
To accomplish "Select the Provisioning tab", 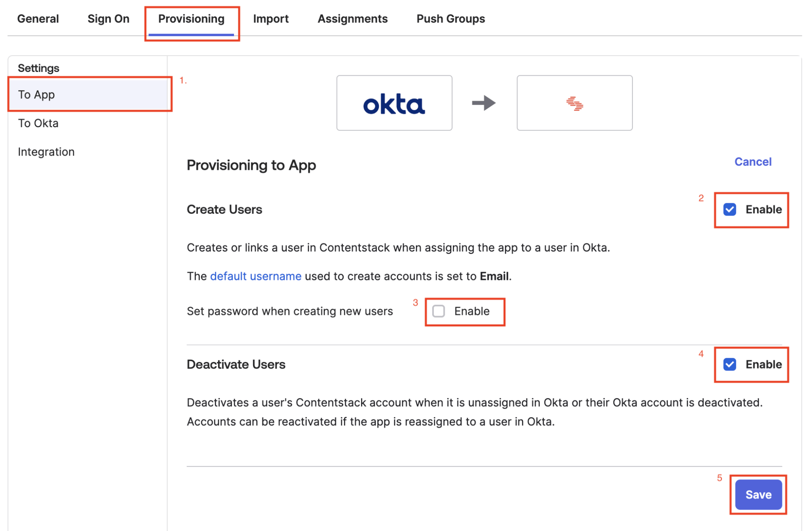I will pos(191,18).
